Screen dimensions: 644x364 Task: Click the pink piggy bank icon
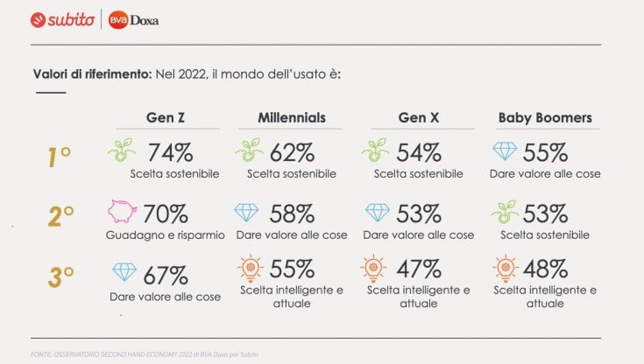[123, 212]
